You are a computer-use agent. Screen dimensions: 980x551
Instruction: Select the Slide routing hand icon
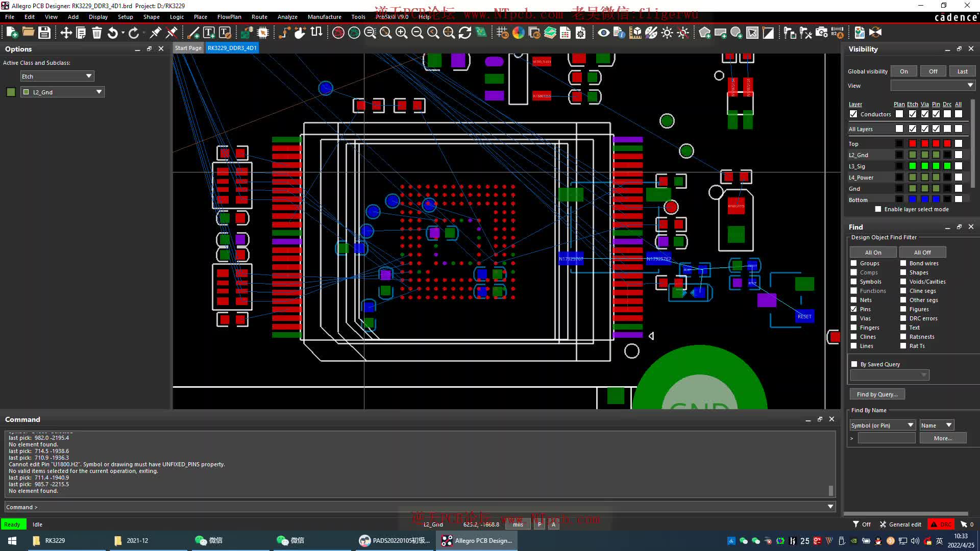[x=300, y=33]
